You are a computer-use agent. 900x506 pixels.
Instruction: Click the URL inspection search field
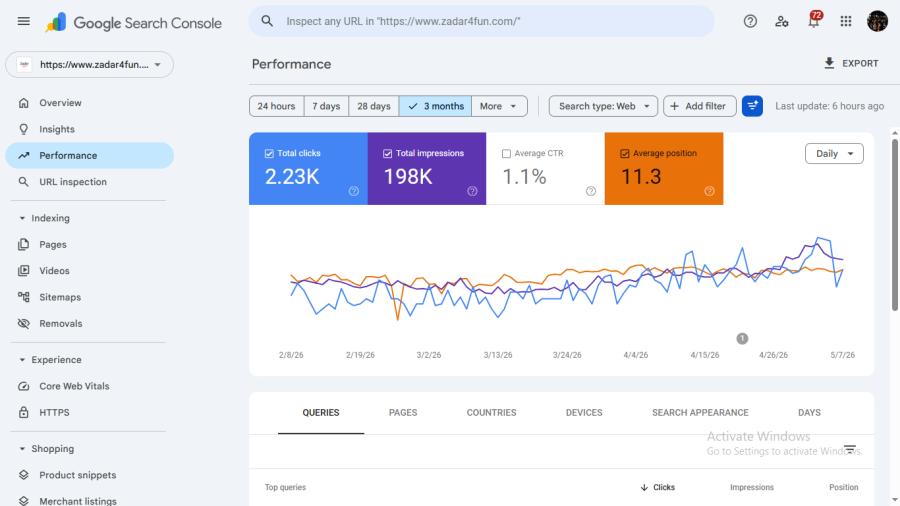coord(482,21)
